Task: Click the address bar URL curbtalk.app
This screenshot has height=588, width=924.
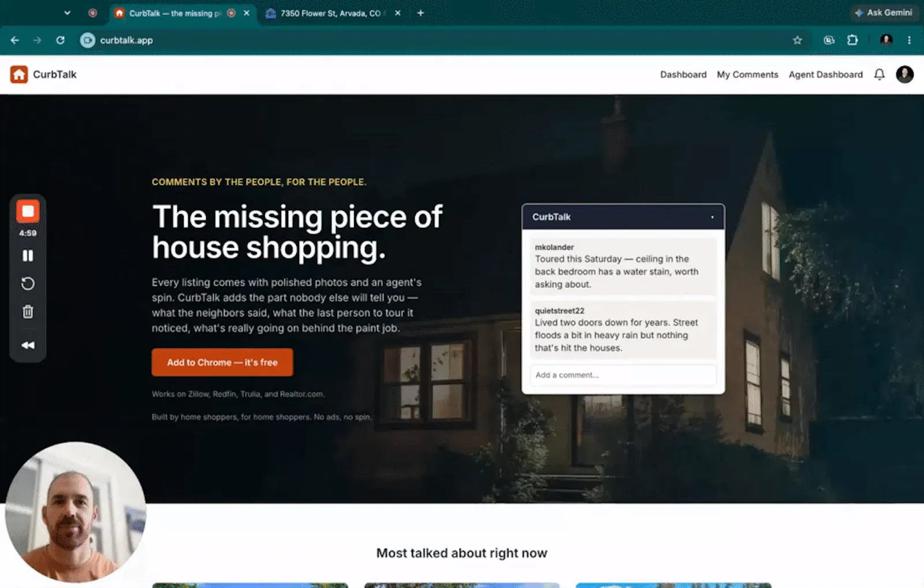Action: point(126,40)
